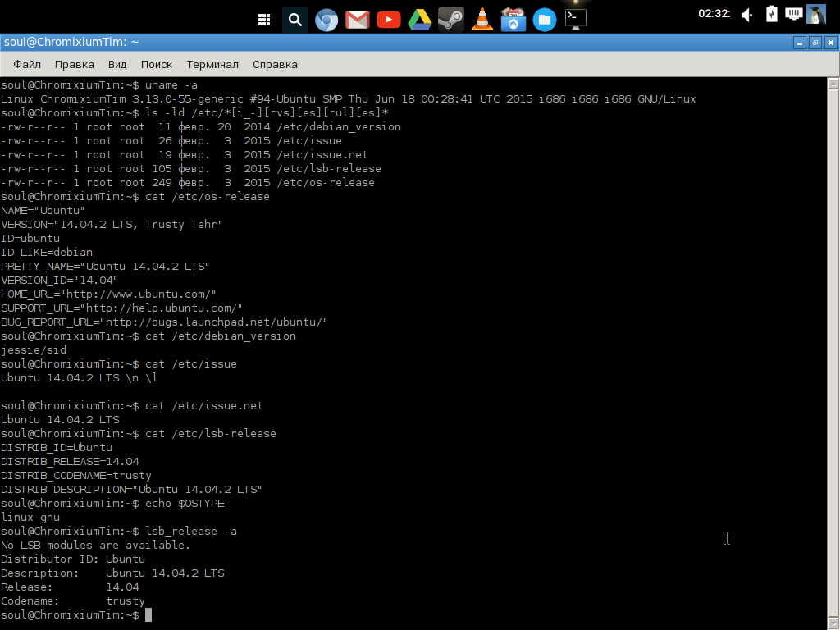Open Google Drive from the top panel

(419, 21)
